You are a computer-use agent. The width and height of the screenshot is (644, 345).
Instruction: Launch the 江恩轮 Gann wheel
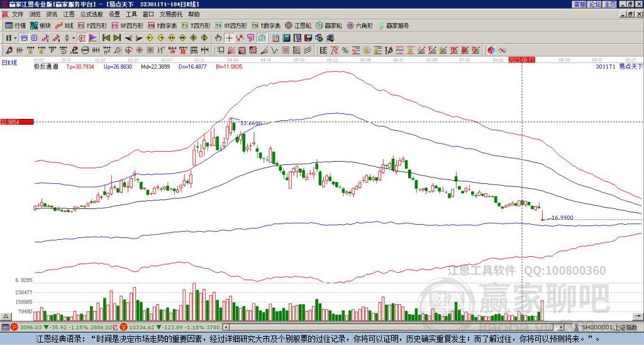click(x=298, y=25)
